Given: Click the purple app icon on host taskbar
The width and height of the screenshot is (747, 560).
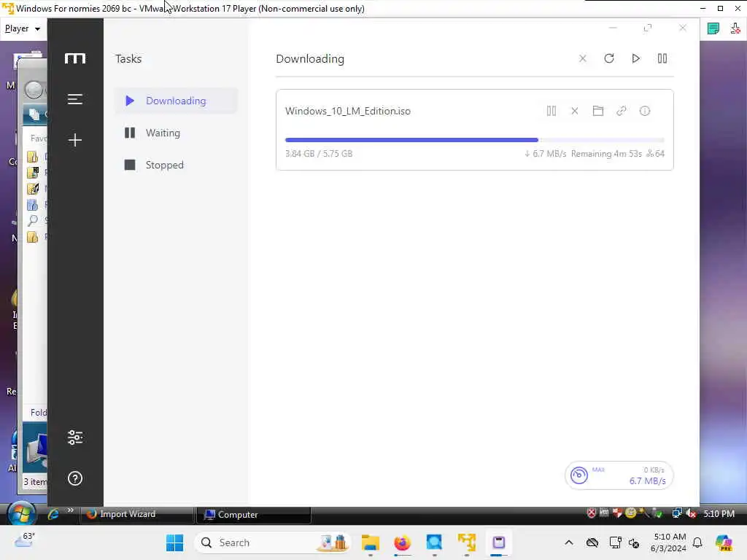Looking at the screenshot, I should (499, 542).
